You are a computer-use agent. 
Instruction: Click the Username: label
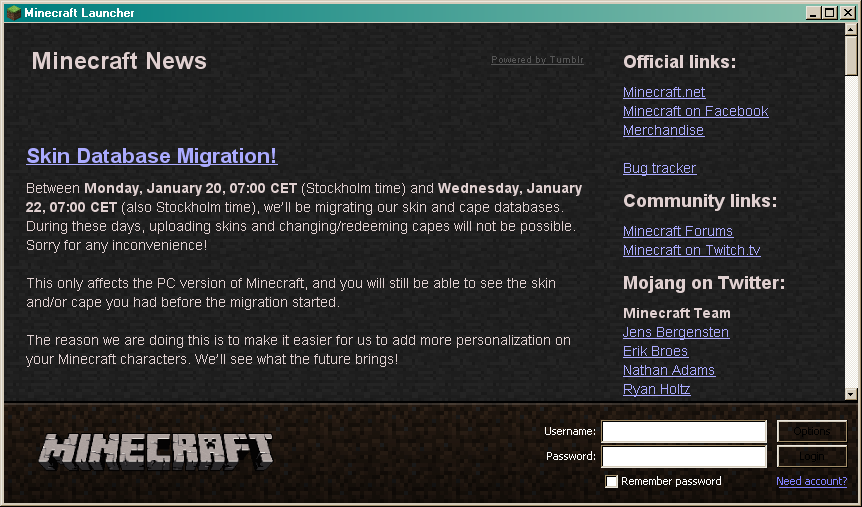pyautogui.click(x=570, y=432)
